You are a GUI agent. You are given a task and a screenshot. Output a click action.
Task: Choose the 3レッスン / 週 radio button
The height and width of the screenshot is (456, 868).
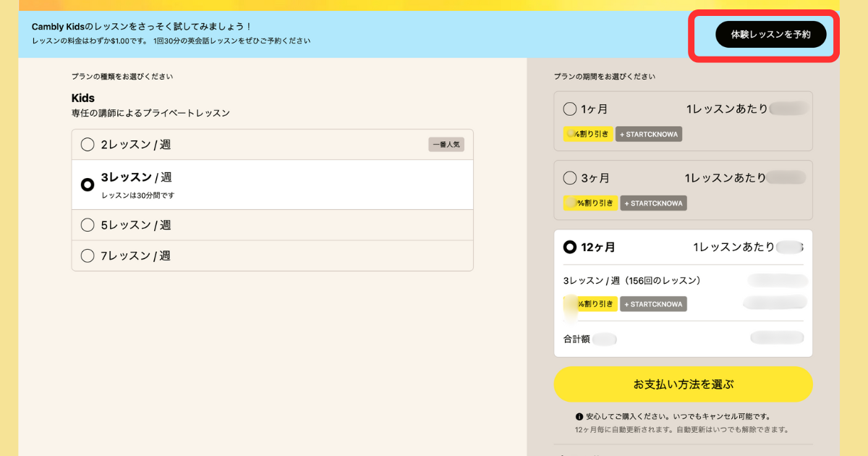88,185
